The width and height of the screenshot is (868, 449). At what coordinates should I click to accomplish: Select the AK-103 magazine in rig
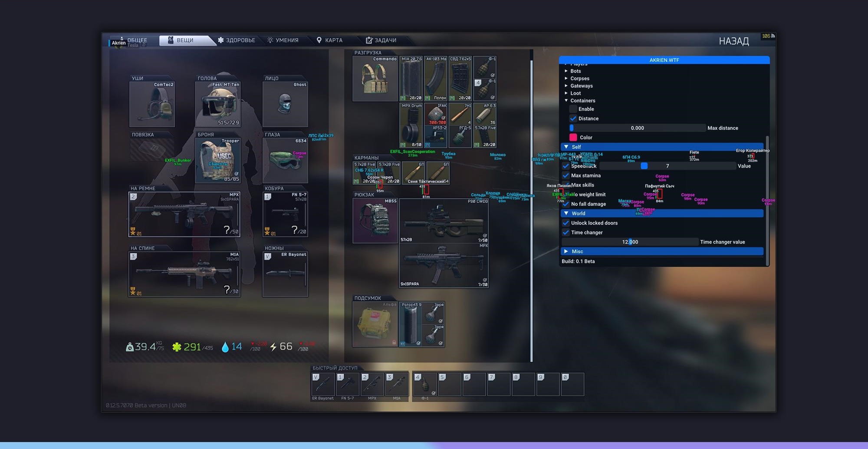pyautogui.click(x=436, y=79)
